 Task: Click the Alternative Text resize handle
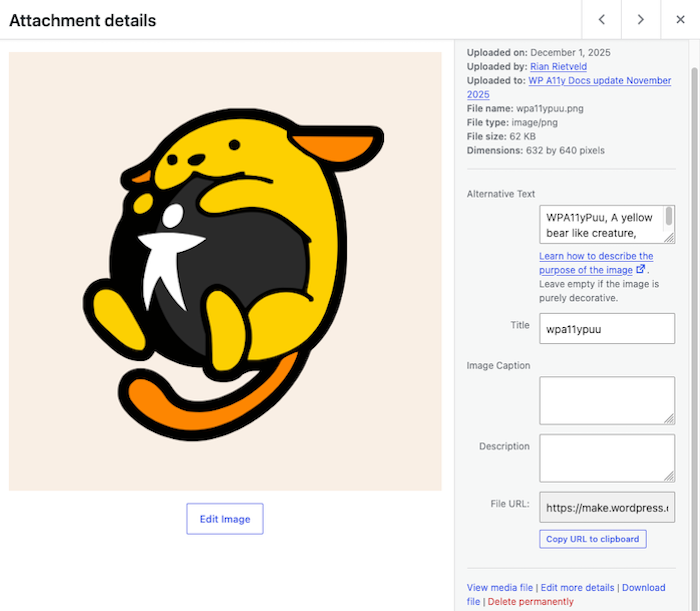click(x=670, y=238)
